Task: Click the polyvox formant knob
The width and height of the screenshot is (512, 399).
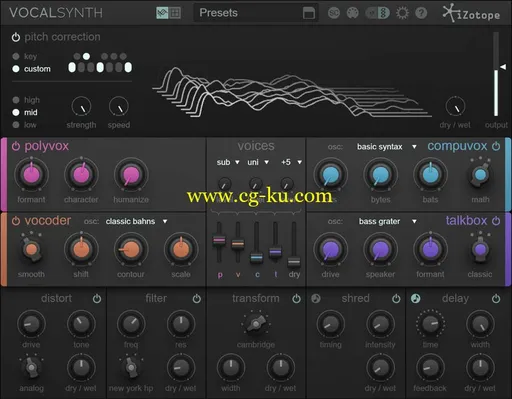Action: point(31,174)
